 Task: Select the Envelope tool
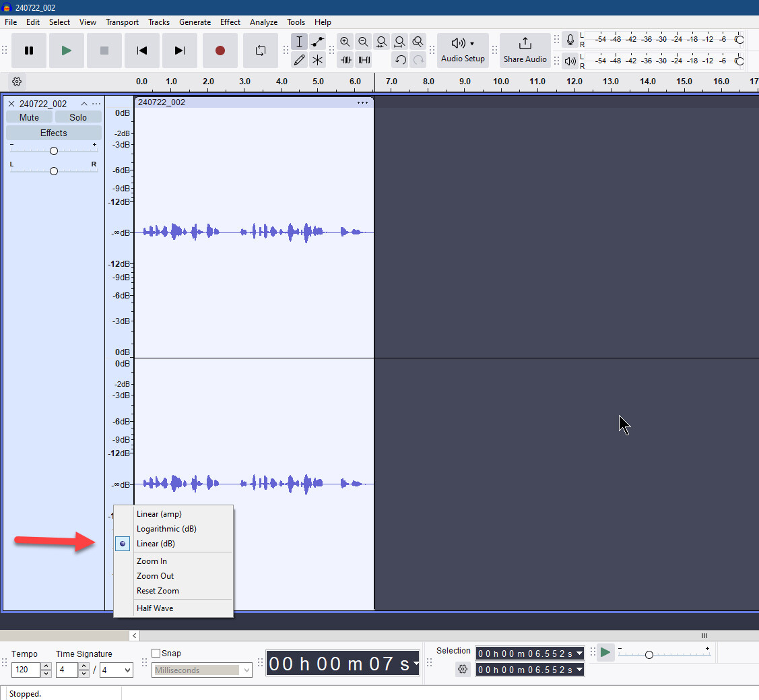tap(317, 42)
